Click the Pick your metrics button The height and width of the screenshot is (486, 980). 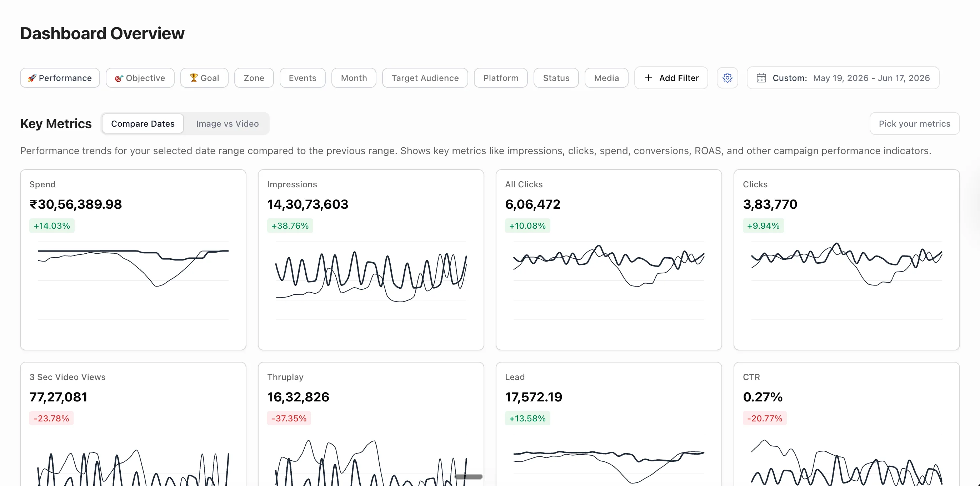pyautogui.click(x=915, y=123)
